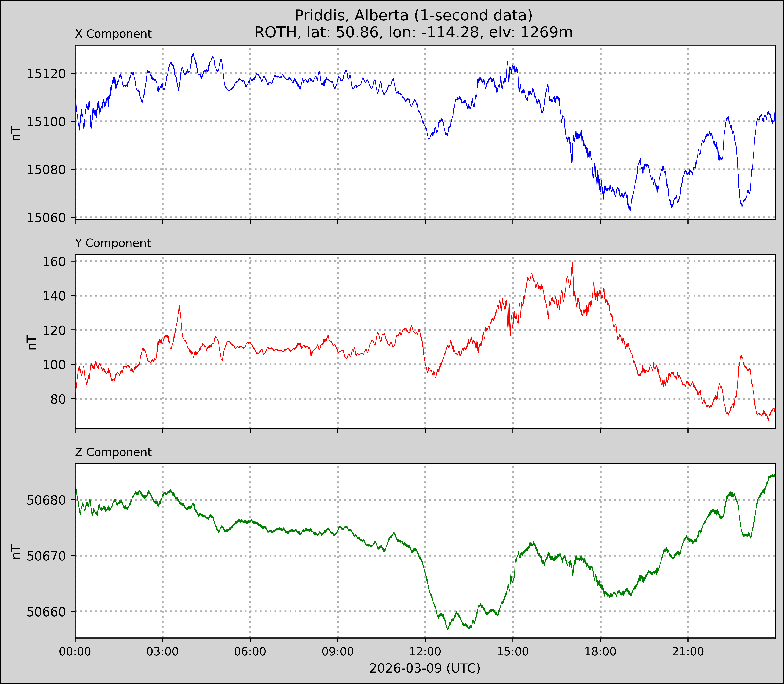Click the 00:00 time axis label

[75, 652]
